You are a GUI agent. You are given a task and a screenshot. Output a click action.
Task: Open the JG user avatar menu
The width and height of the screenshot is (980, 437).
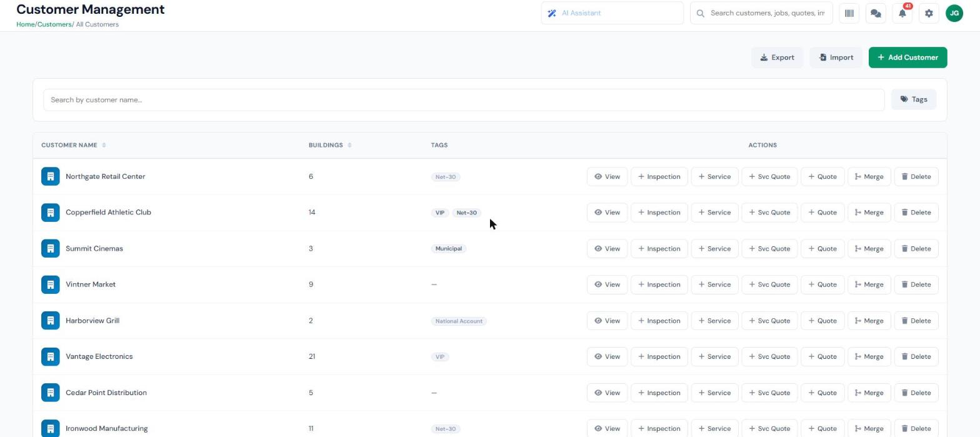tap(954, 13)
